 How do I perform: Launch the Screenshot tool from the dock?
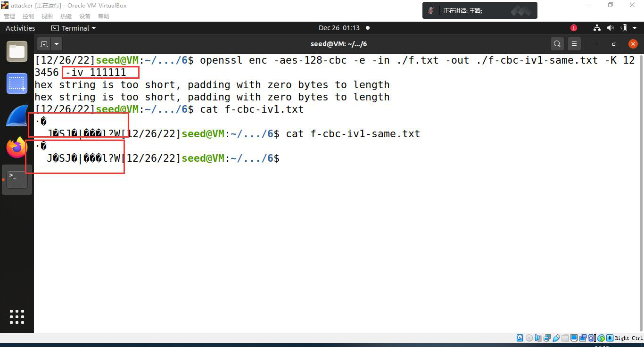click(x=17, y=84)
